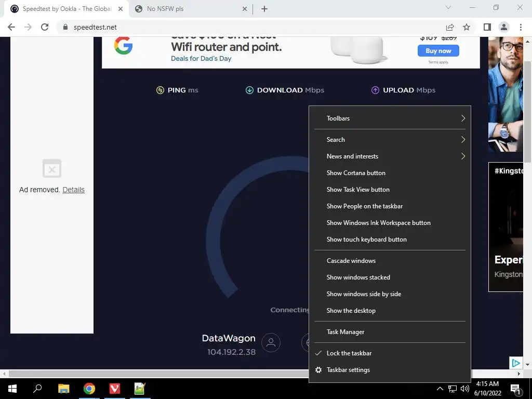Image resolution: width=532 pixels, height=399 pixels.
Task: Open Taskbar settings
Action: point(390,370)
